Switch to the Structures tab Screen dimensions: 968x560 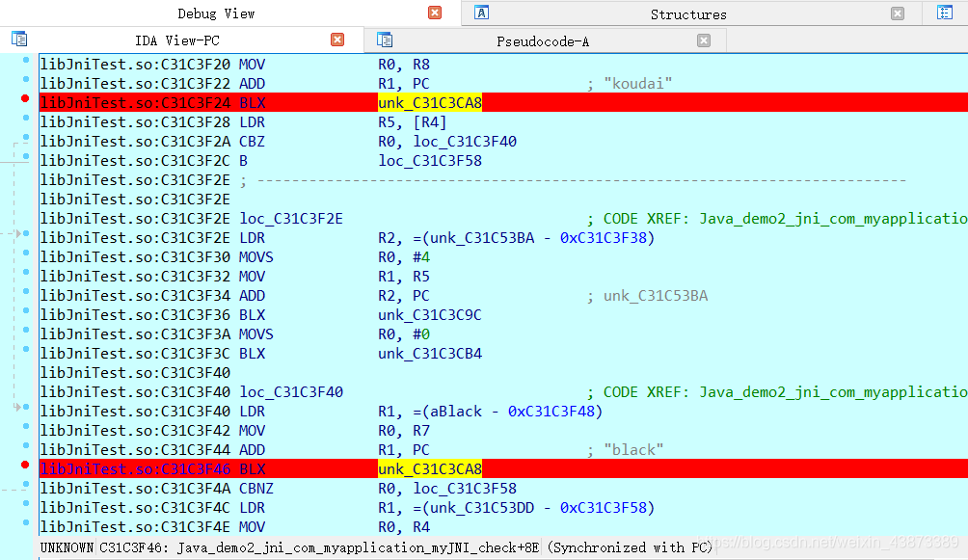coord(688,14)
